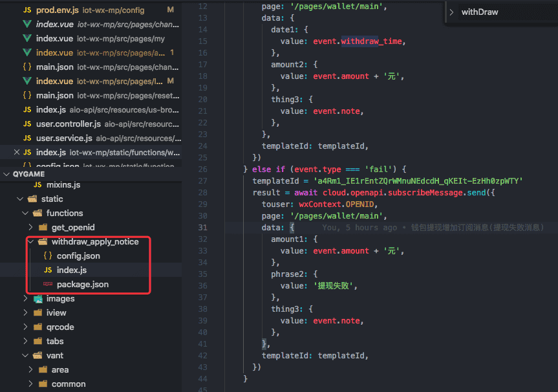
Task: Click the npm icon of package.json
Action: 48,285
